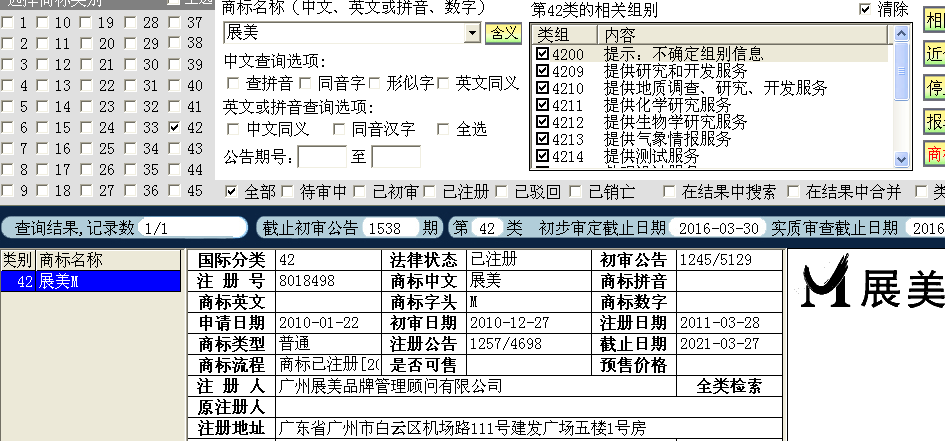Click the announcement issue end field
The height and width of the screenshot is (441, 945).
[396, 157]
